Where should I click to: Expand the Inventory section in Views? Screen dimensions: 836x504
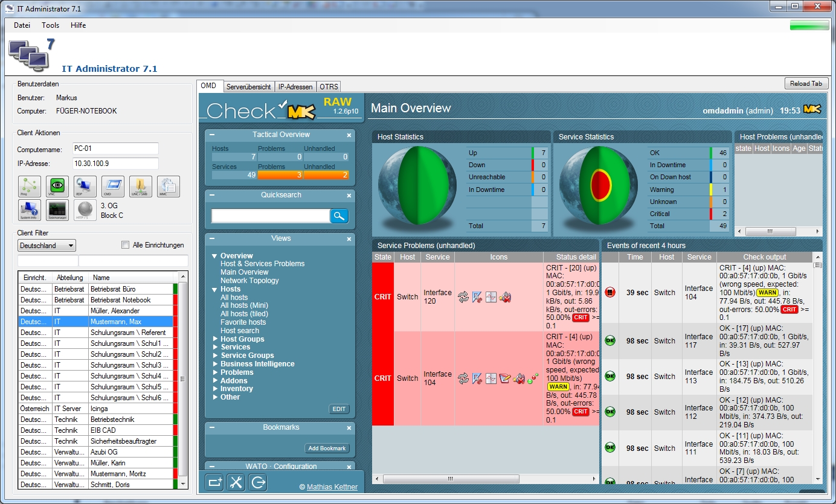coord(215,389)
